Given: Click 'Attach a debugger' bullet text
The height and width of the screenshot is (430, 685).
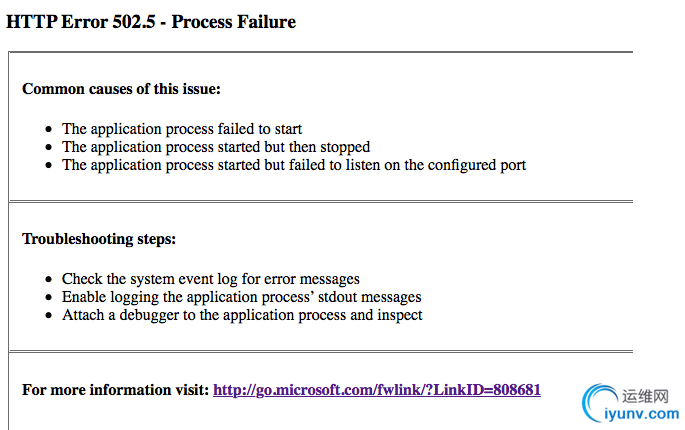Looking at the screenshot, I should pyautogui.click(x=242, y=315).
